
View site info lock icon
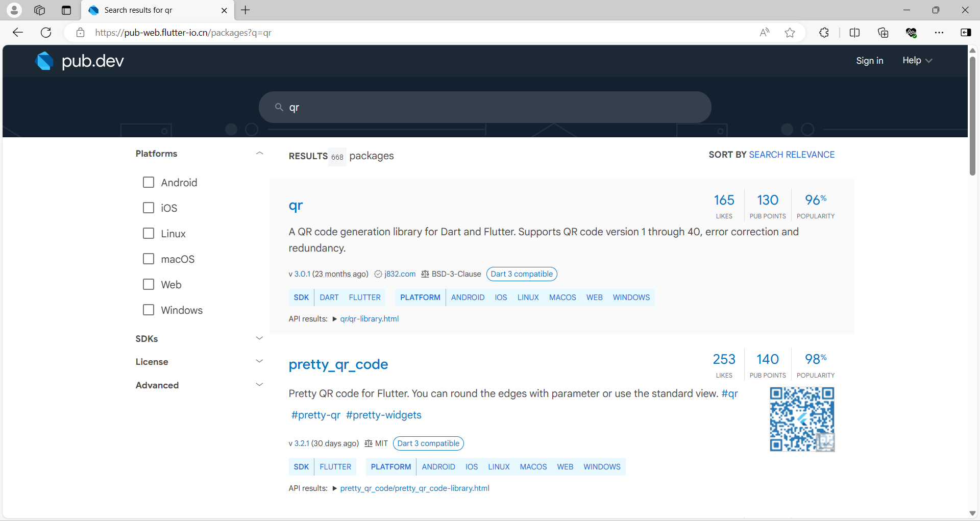[80, 33]
